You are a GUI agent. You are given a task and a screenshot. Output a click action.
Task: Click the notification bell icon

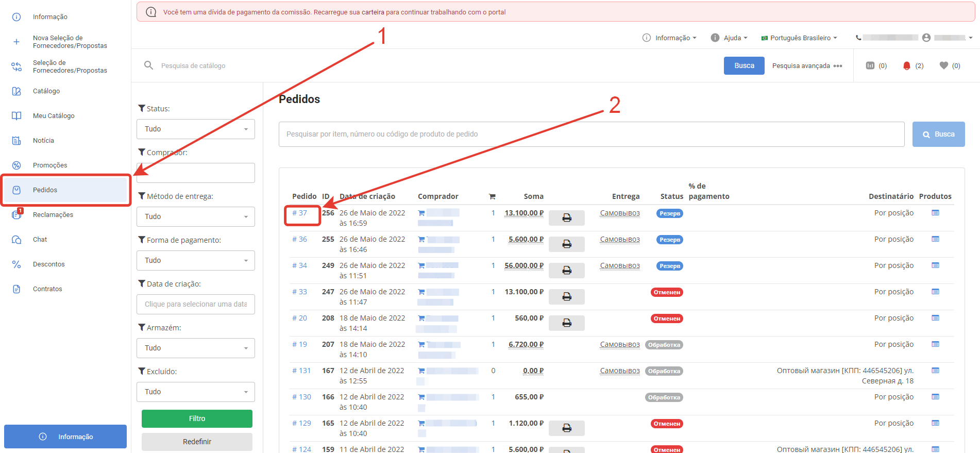(x=907, y=66)
